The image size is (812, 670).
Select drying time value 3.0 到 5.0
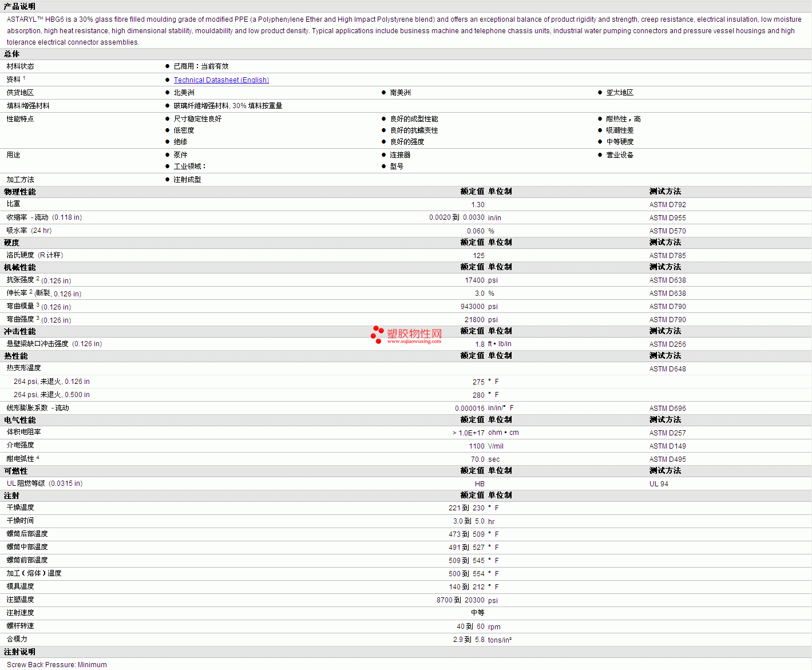click(469, 521)
